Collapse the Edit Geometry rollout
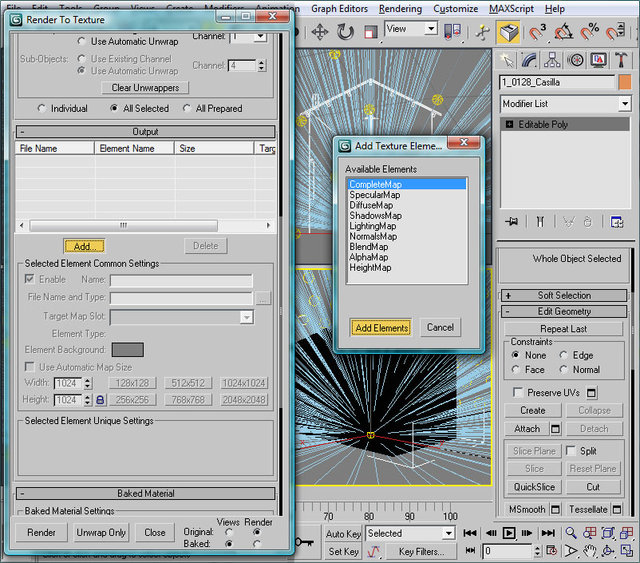640x563 pixels. point(565,312)
